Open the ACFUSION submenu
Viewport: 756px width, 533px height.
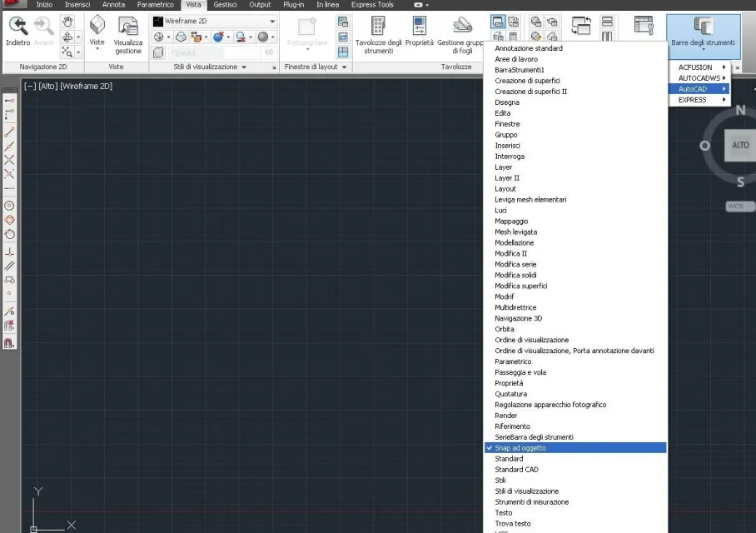(699, 67)
